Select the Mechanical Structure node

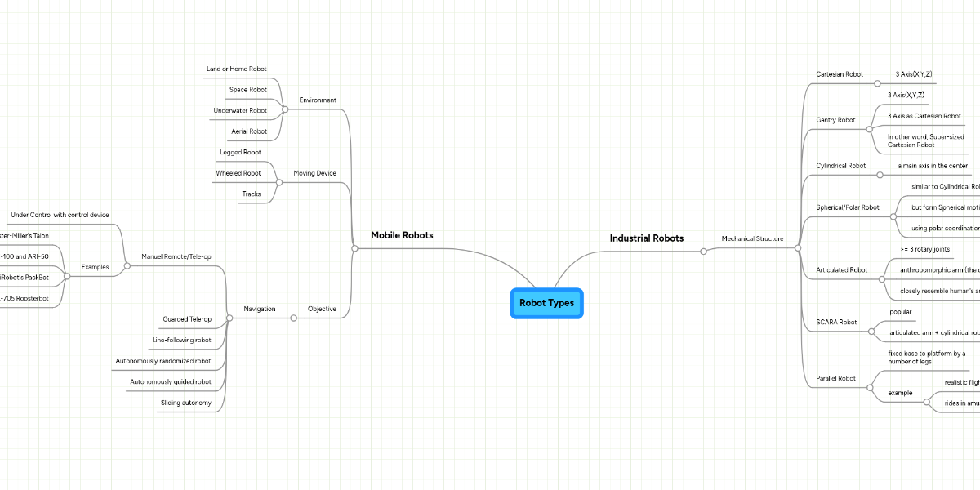751,238
